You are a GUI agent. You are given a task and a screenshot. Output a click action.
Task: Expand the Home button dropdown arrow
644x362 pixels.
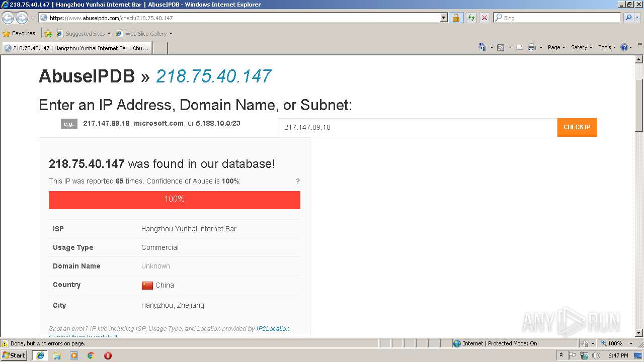point(492,47)
